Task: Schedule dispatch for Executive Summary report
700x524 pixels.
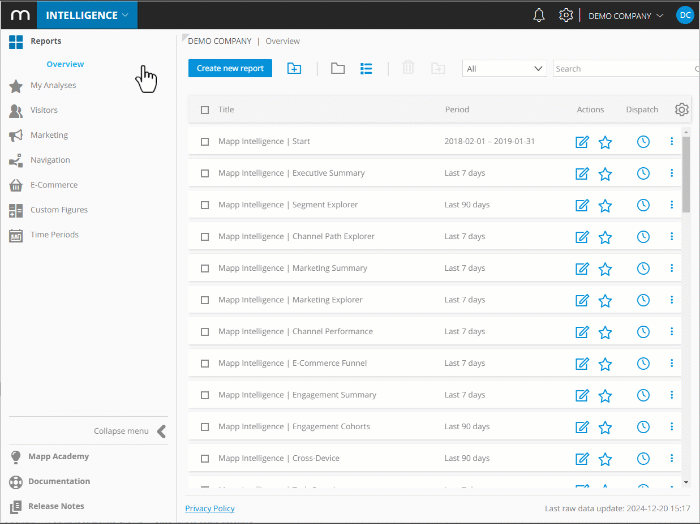Action: tap(643, 174)
